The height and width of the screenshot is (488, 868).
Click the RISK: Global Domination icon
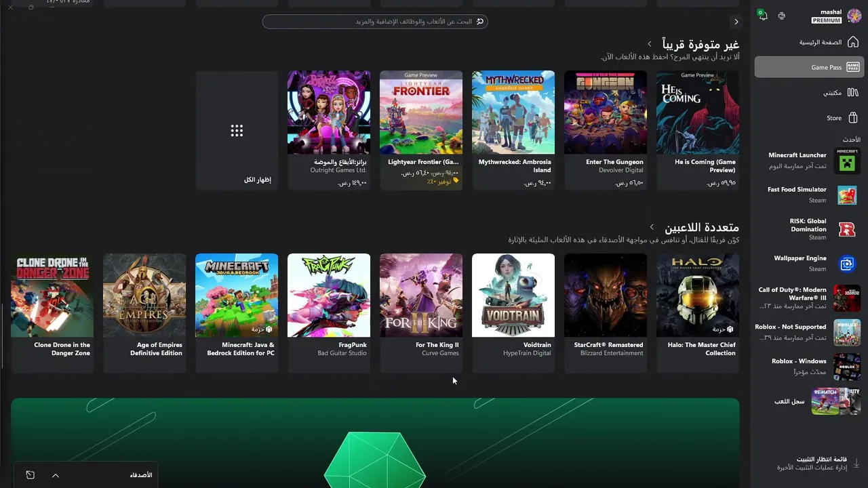point(847,229)
